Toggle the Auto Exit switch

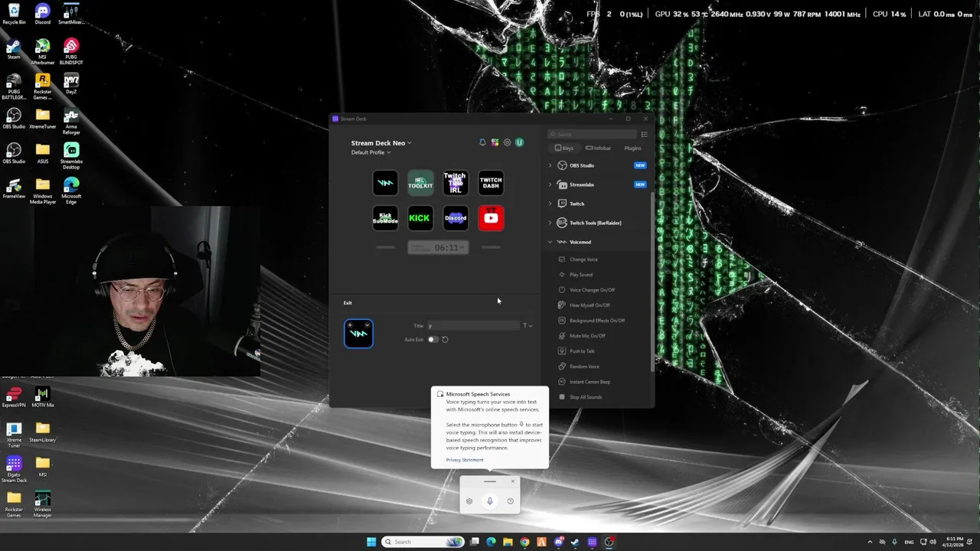click(433, 340)
